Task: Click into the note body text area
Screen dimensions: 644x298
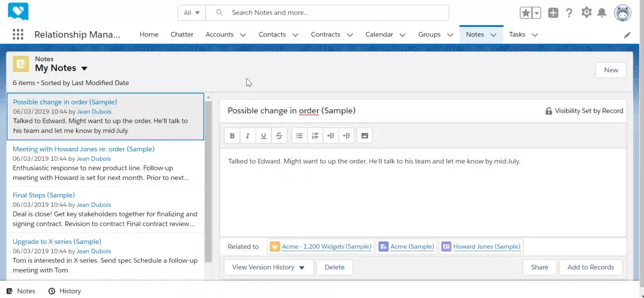Action: 423,192
